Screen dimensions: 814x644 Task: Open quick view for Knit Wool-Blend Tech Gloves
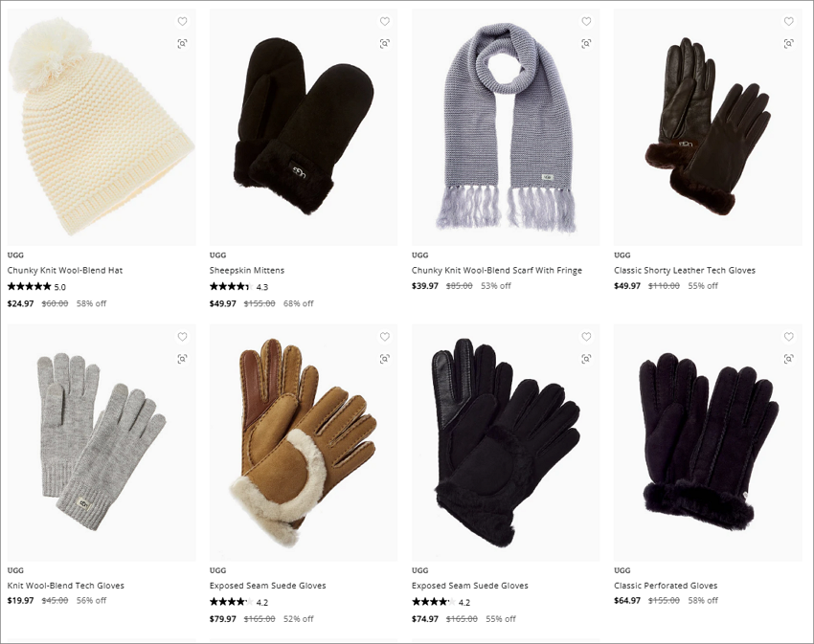(182, 359)
